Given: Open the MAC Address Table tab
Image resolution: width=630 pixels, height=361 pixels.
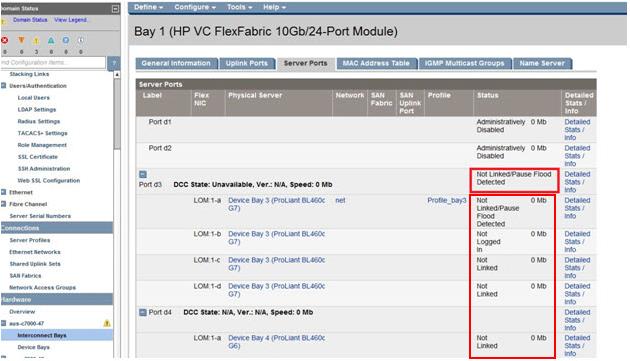Looking at the screenshot, I should click(x=376, y=64).
